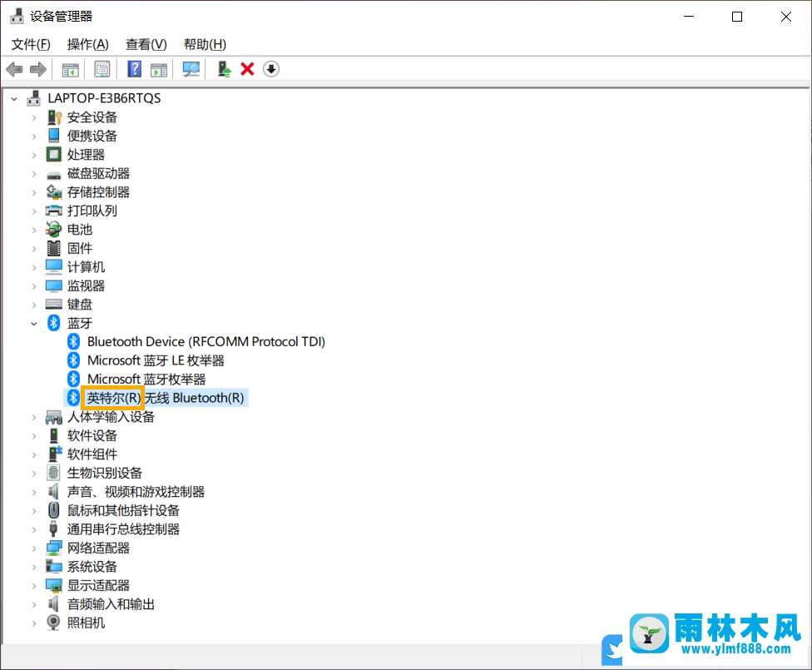
Task: Open the 查看(V) menu
Action: (x=146, y=45)
